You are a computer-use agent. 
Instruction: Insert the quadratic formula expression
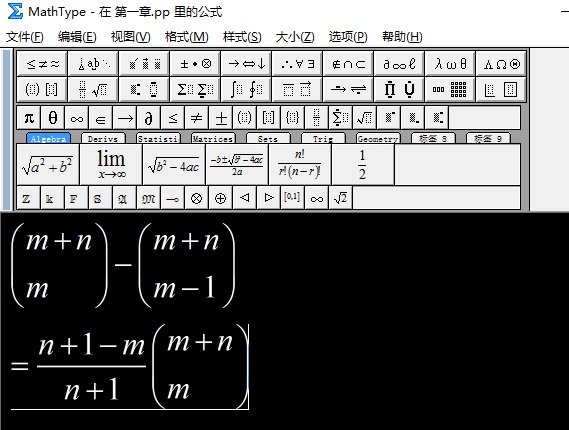(x=237, y=164)
